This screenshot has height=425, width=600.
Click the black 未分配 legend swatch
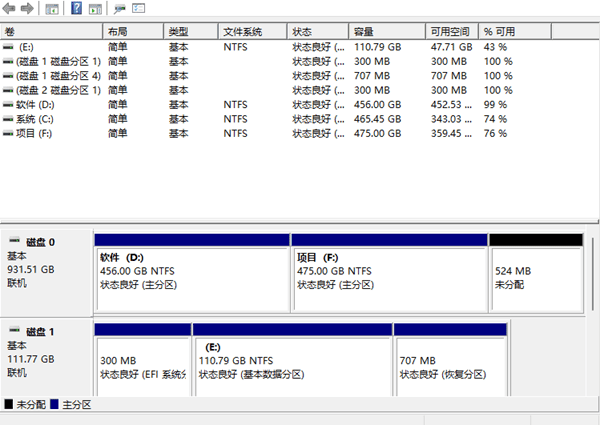pyautogui.click(x=8, y=404)
